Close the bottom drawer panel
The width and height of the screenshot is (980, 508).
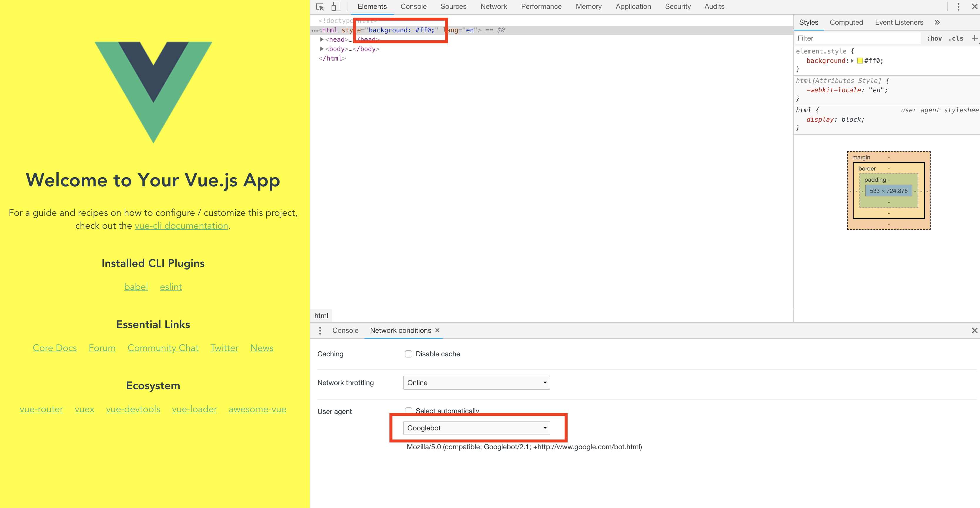tap(974, 330)
